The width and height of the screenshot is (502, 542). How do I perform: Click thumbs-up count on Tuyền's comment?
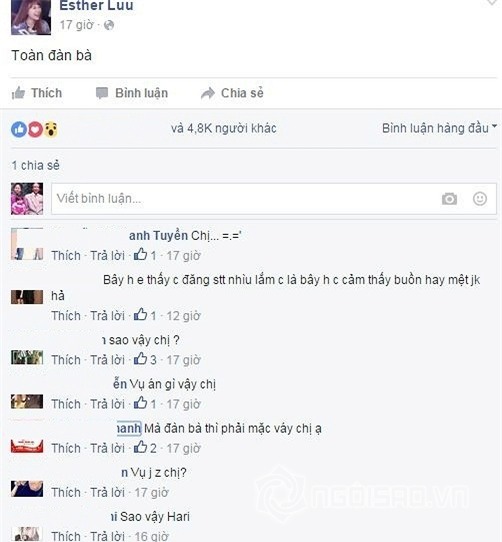tap(145, 255)
